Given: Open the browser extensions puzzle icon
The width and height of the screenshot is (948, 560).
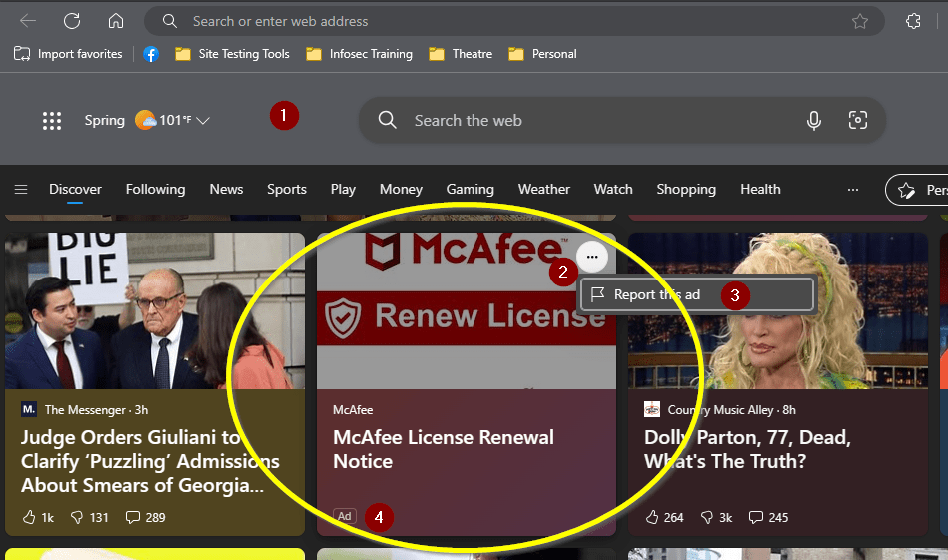Looking at the screenshot, I should [913, 21].
